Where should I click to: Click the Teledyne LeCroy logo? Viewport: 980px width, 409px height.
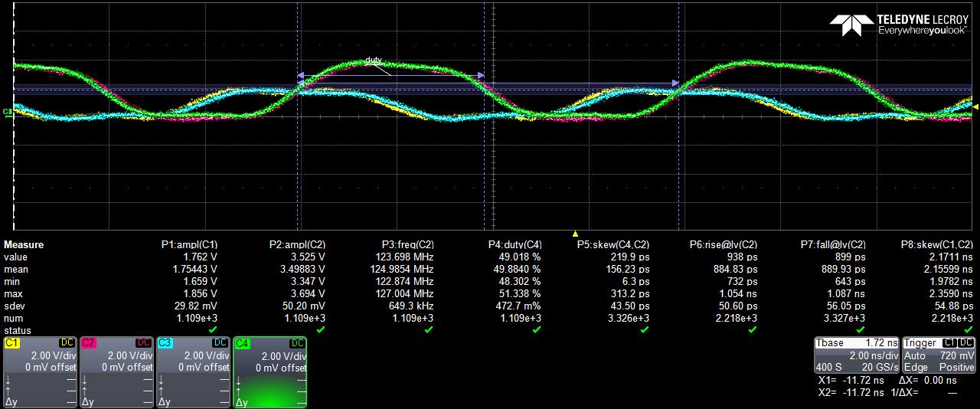899,25
